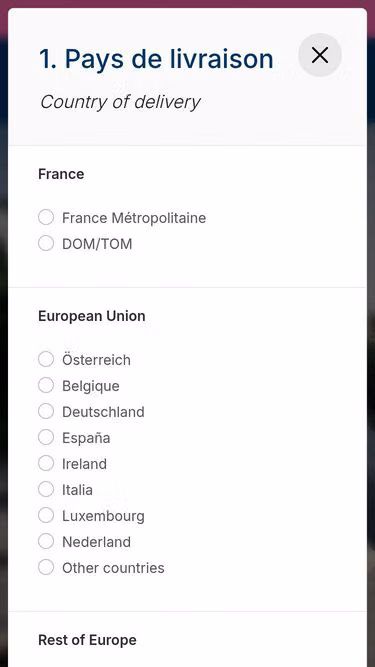This screenshot has height=667, width=375.
Task: Click the France section heading
Action: (x=61, y=174)
